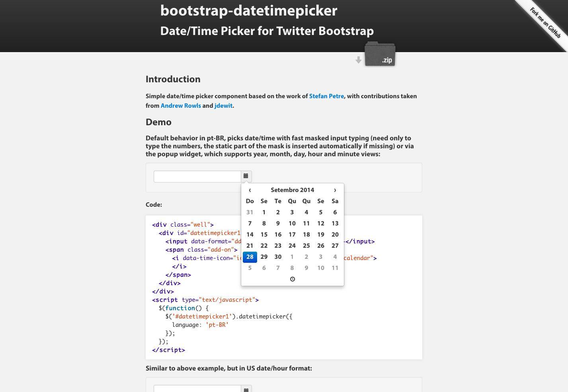
Task: Click the 'Similar to above example' paragraph
Action: [x=229, y=369]
